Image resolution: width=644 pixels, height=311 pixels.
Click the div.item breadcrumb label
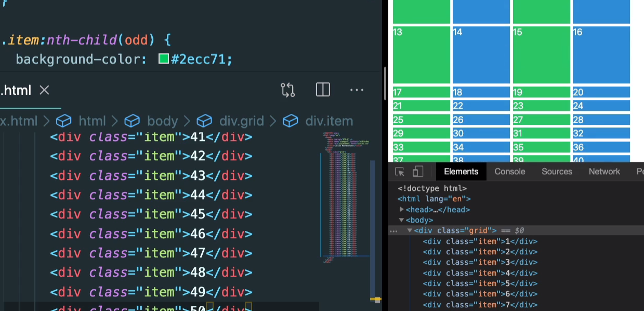[x=329, y=121]
